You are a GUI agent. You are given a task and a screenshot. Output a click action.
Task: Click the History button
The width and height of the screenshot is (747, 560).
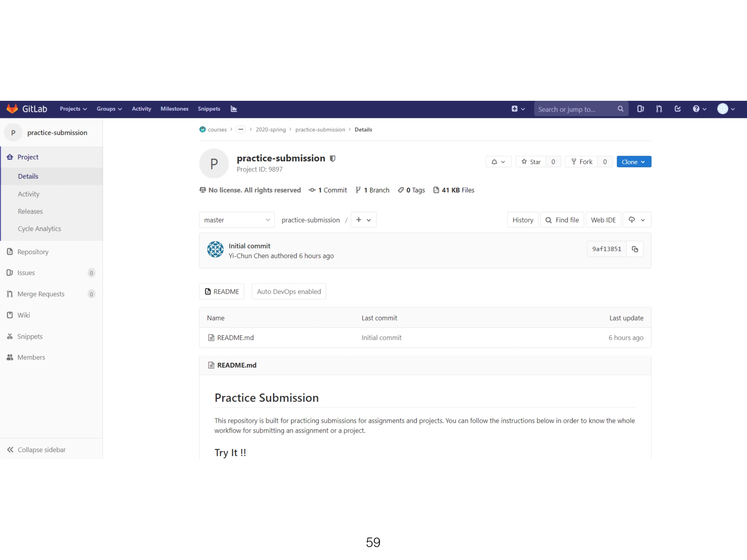[x=522, y=220]
